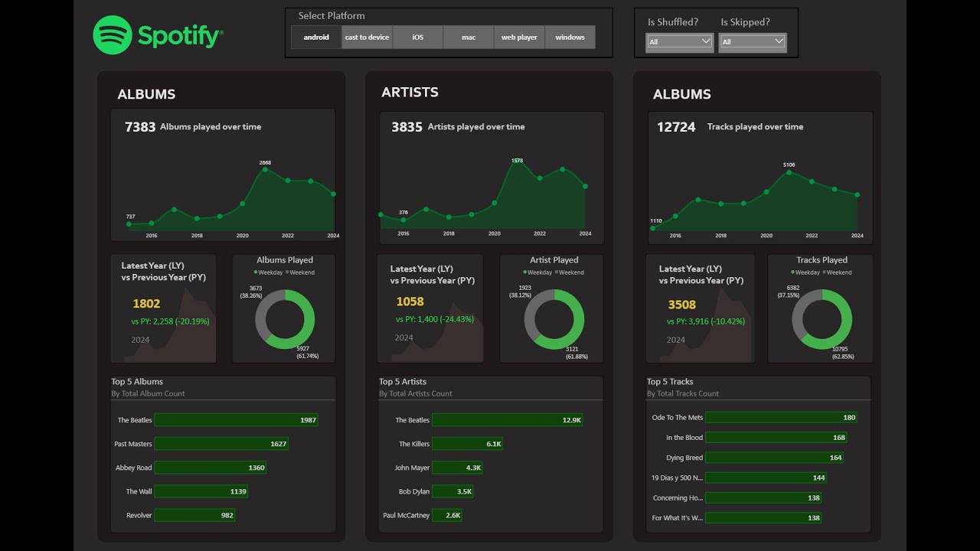Select Abbey Road album bar
This screenshot has width=980, height=551.
[211, 468]
